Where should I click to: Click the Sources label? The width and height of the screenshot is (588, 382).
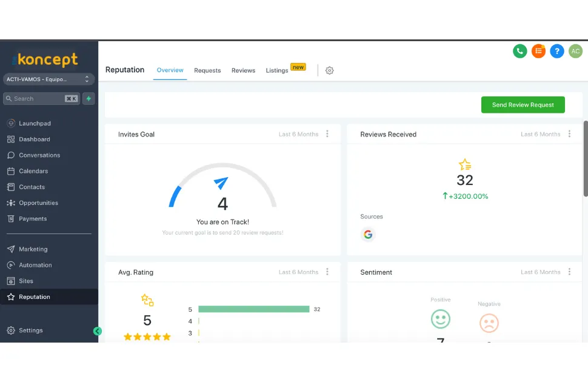pyautogui.click(x=372, y=216)
